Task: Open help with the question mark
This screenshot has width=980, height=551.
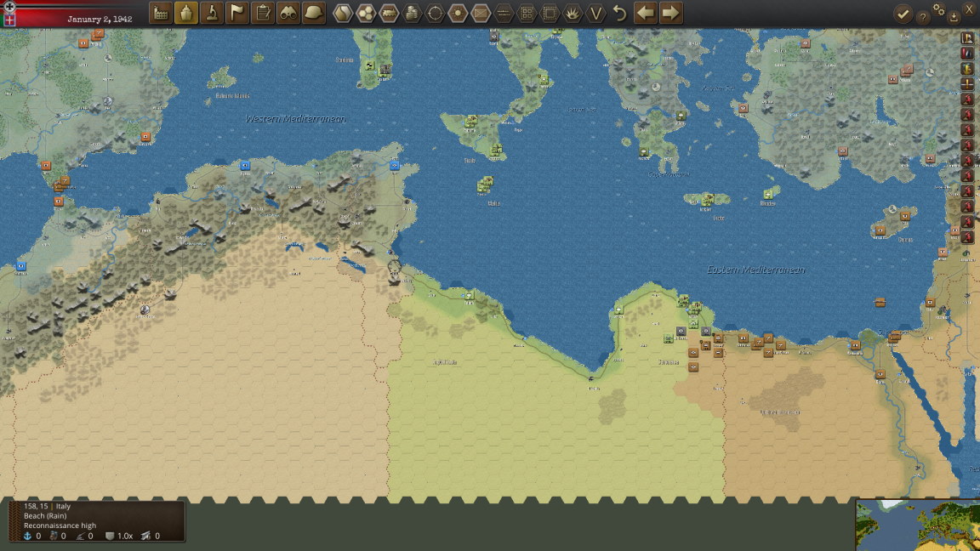Action: point(922,18)
